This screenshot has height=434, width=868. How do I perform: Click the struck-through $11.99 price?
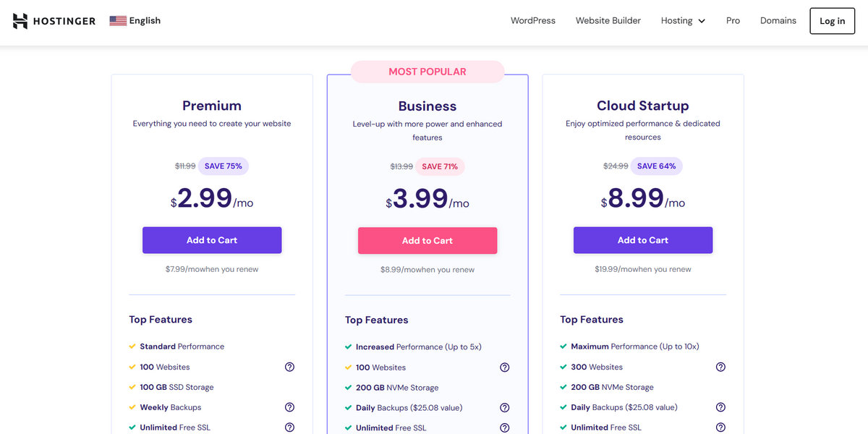point(185,166)
